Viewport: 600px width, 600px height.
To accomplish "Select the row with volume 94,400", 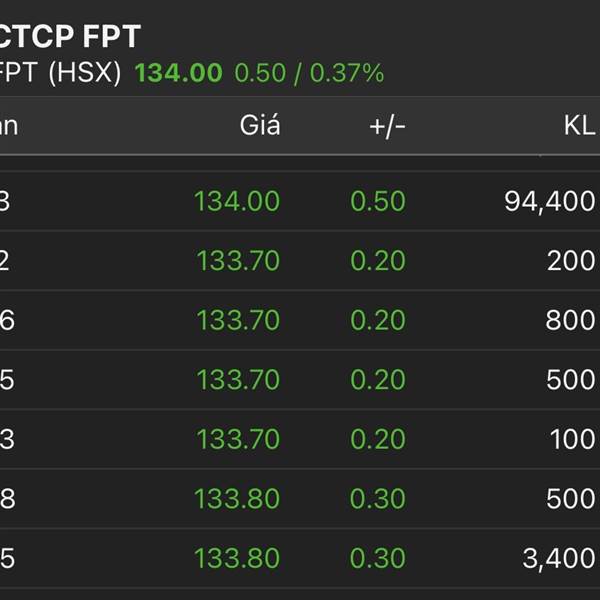I will click(x=300, y=201).
